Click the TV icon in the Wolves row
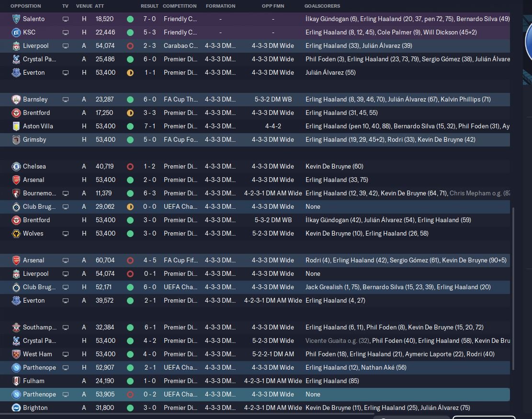Image resolution: width=532 pixels, height=419 pixels. 66,234
